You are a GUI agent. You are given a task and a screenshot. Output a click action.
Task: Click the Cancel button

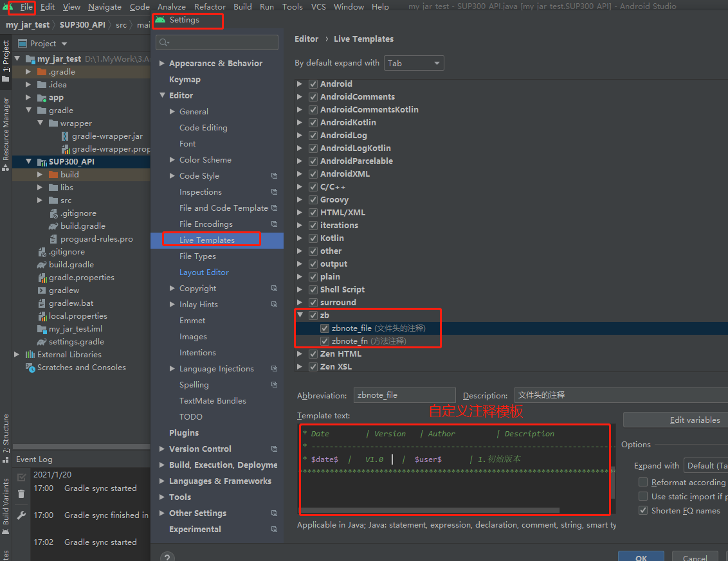pos(695,557)
